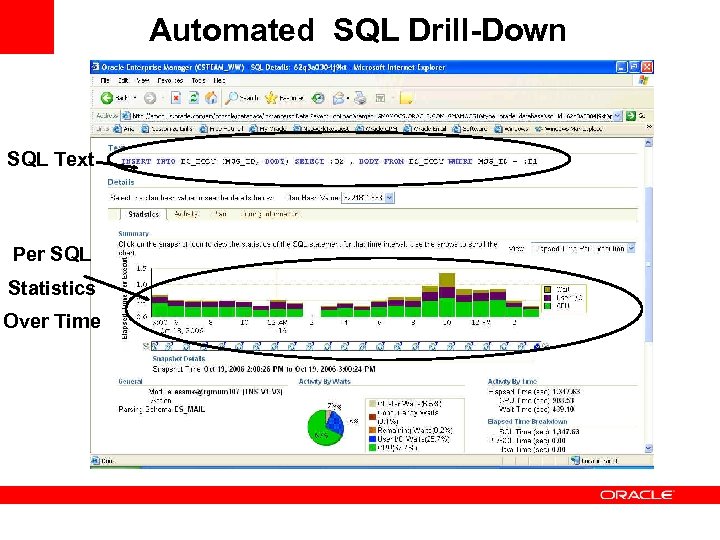Viewport: 720px width, 540px height.
Task: Click the Details section heading
Action: 121,182
